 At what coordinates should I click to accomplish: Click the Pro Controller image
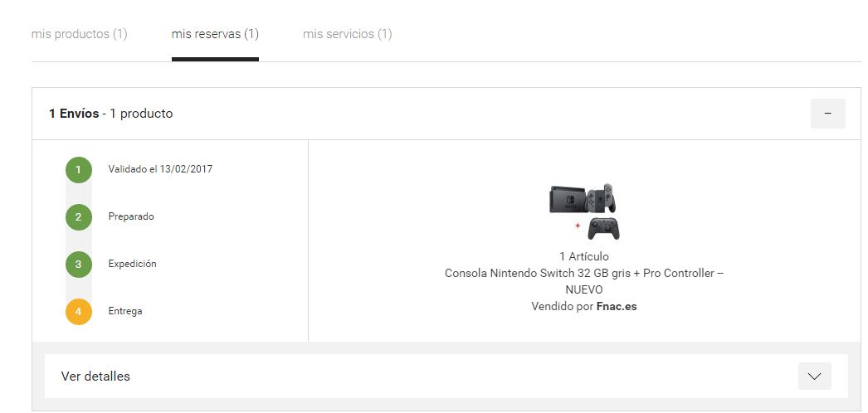click(603, 228)
